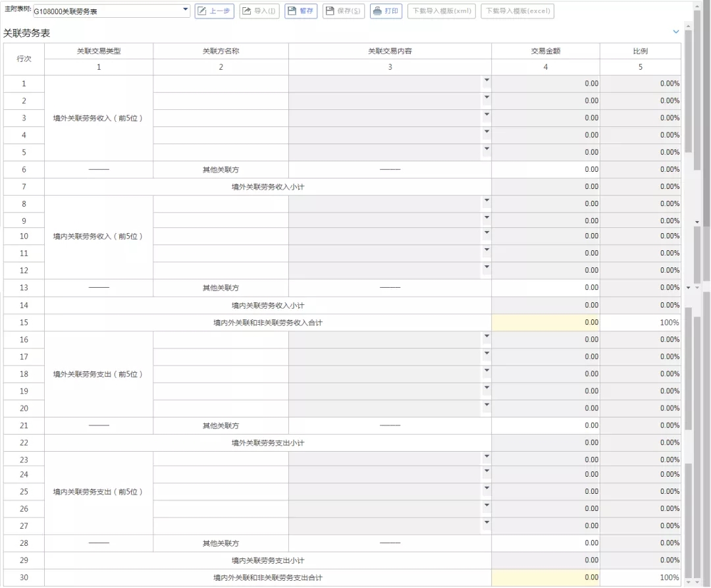
Task: Click the yellow amount cell in row 30
Action: click(x=545, y=577)
